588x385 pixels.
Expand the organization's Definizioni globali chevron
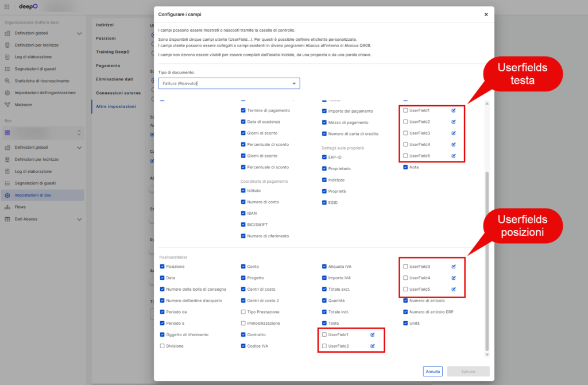79,33
